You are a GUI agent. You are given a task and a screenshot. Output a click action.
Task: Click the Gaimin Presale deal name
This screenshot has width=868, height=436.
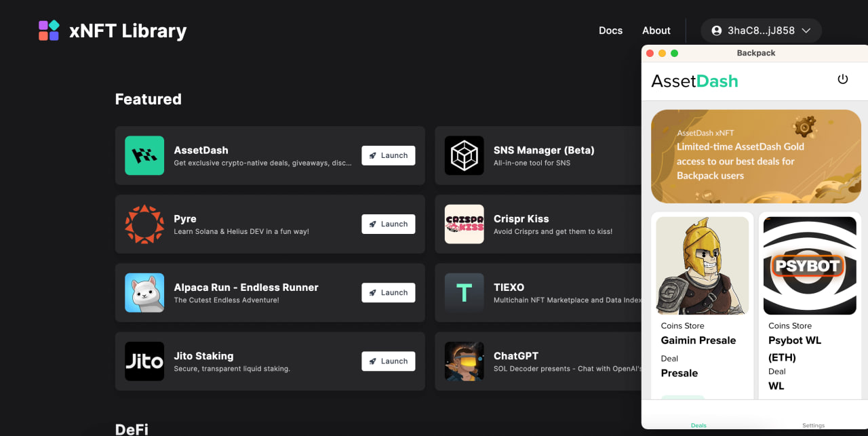click(698, 340)
